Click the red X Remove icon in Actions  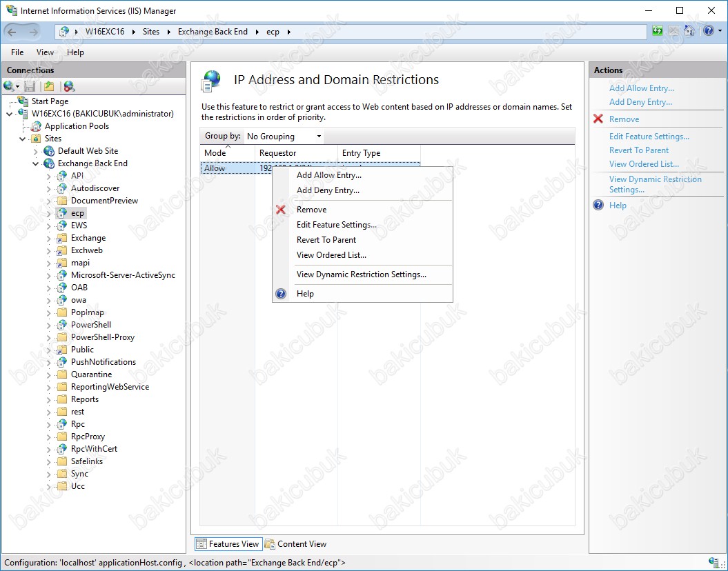pyautogui.click(x=598, y=119)
